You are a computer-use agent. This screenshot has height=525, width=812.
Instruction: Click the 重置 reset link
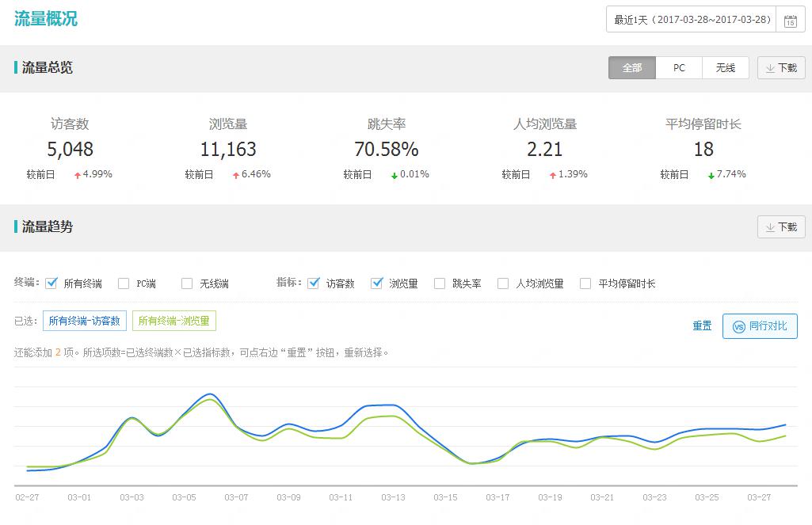(x=702, y=326)
